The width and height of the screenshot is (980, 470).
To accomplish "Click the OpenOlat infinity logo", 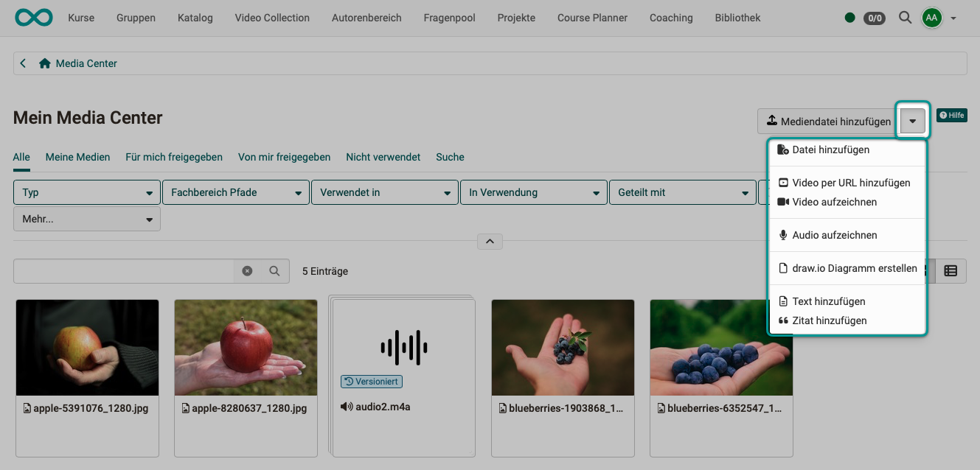I will point(33,17).
